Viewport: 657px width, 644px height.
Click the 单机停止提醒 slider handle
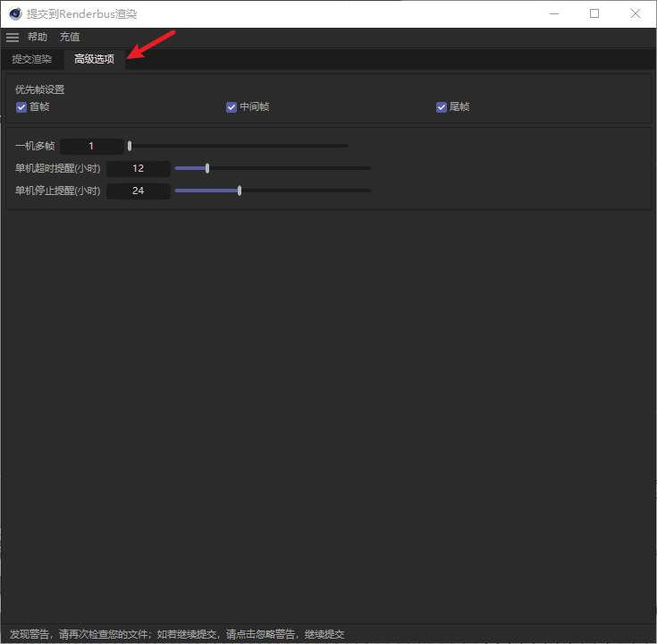[240, 191]
